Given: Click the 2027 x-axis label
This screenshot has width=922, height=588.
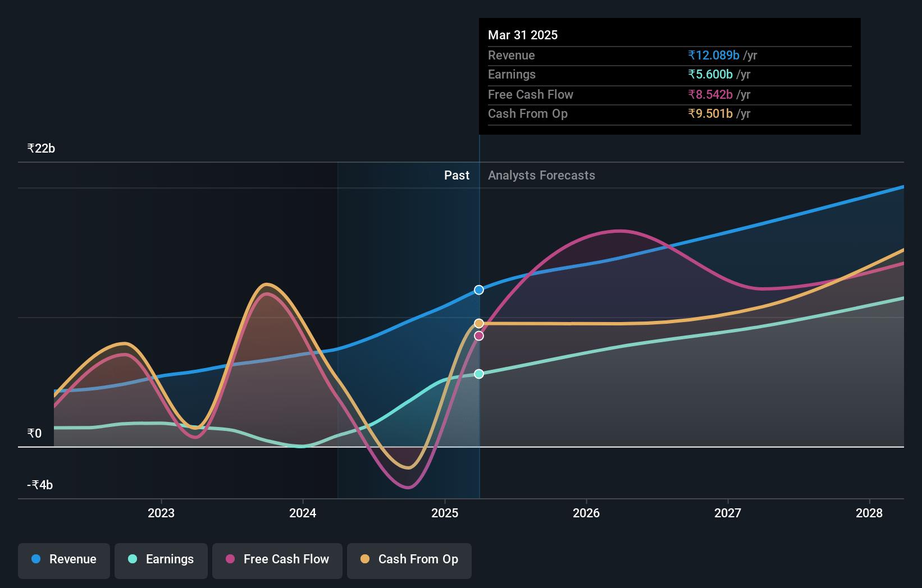Looking at the screenshot, I should click(x=728, y=513).
